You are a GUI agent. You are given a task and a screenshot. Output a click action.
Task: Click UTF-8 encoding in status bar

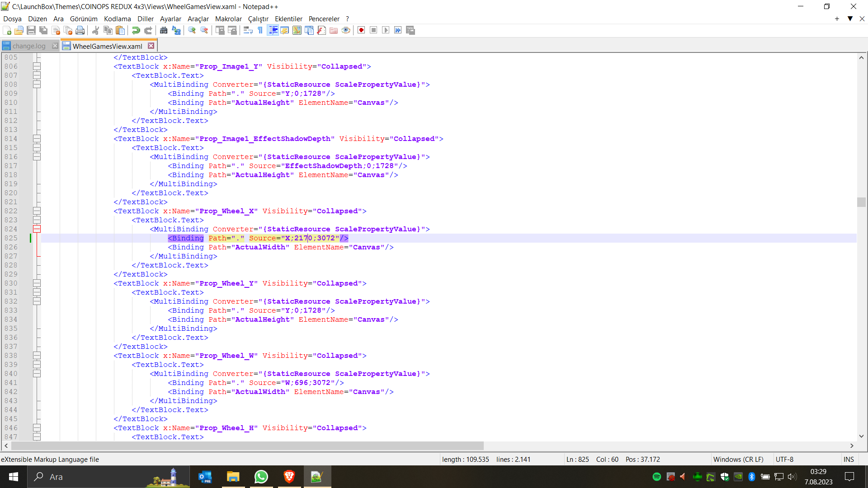click(784, 459)
